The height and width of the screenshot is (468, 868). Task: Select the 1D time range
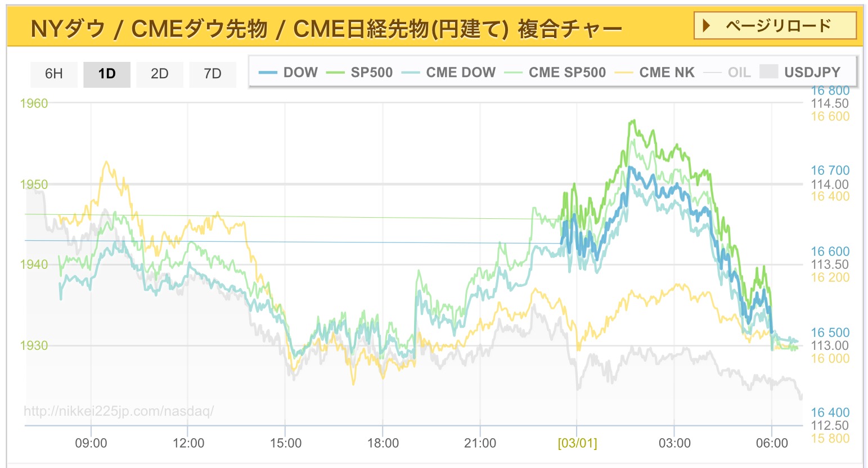[107, 74]
